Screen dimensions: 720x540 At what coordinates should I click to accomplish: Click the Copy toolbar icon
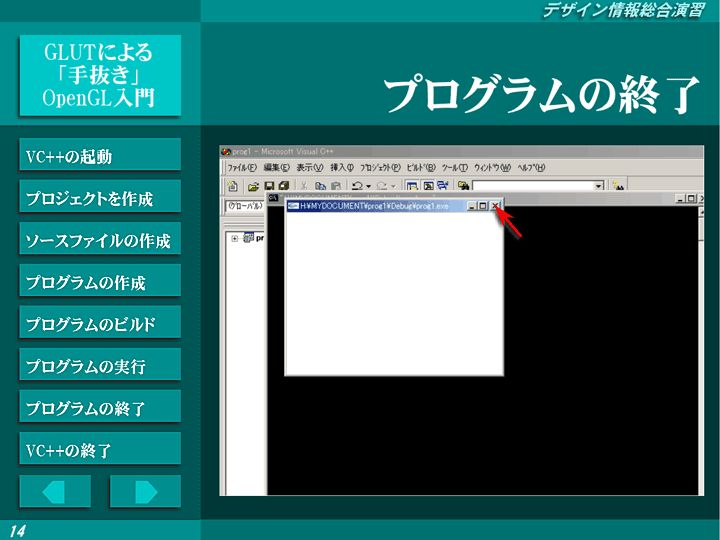click(320, 186)
